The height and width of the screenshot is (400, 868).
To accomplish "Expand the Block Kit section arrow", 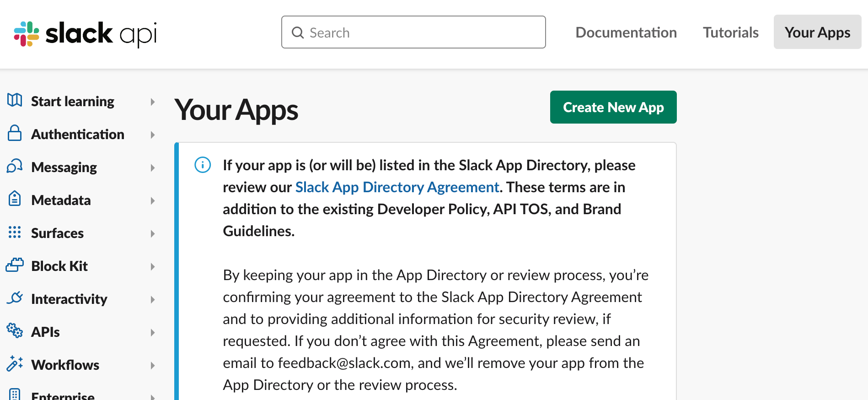I will pos(153,266).
